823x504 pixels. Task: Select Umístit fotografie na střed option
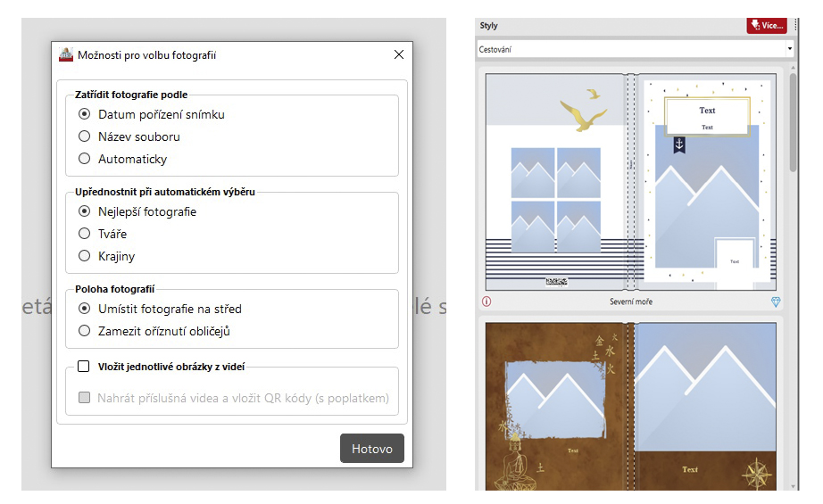point(85,309)
